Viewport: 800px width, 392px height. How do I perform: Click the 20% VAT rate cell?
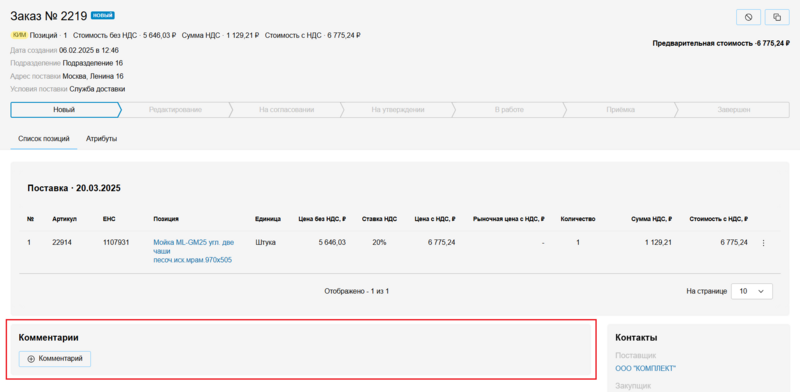(379, 242)
